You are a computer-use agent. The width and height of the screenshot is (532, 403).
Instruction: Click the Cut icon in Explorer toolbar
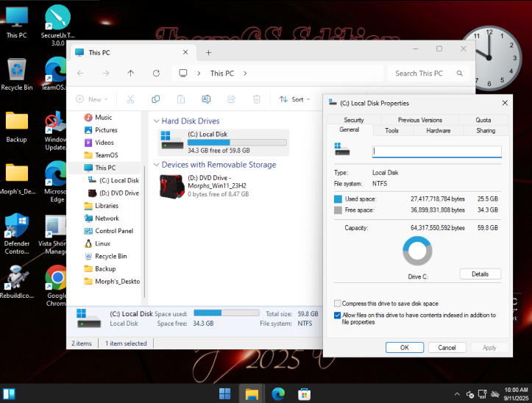[x=130, y=99]
